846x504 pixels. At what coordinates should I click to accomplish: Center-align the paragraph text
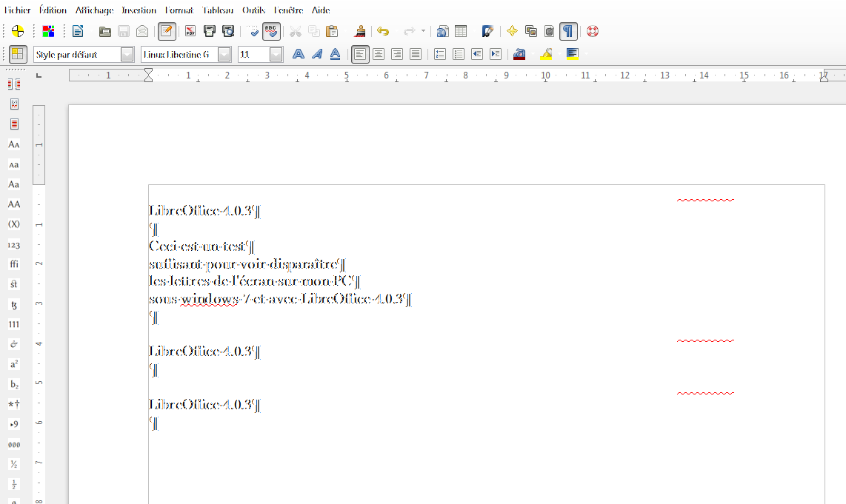coord(379,54)
